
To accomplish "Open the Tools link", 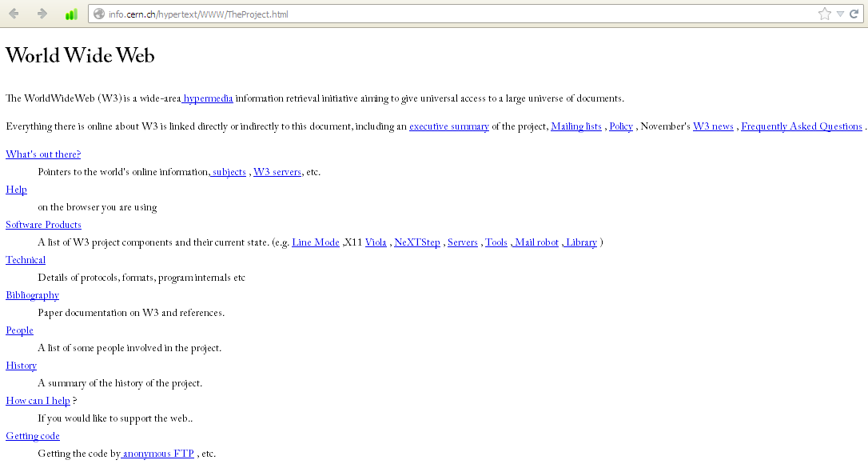I will [x=496, y=242].
